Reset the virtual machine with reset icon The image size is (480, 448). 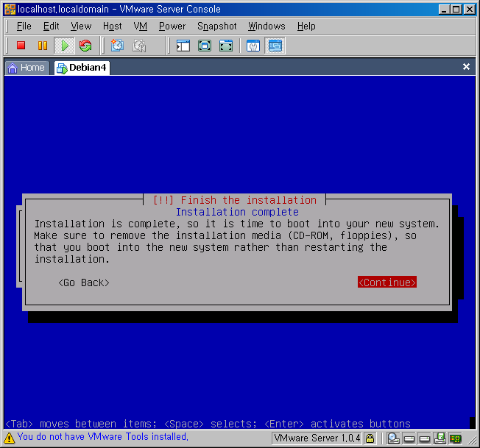click(x=85, y=46)
